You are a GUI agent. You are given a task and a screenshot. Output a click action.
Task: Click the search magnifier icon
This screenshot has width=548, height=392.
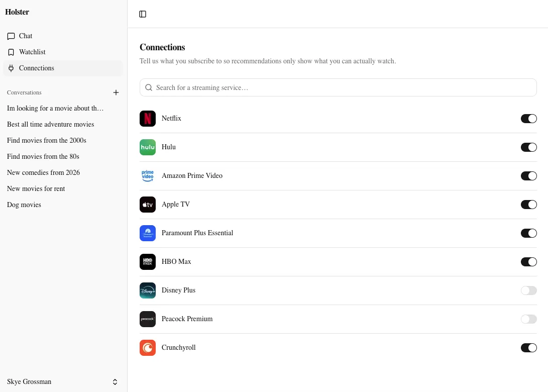pyautogui.click(x=149, y=87)
